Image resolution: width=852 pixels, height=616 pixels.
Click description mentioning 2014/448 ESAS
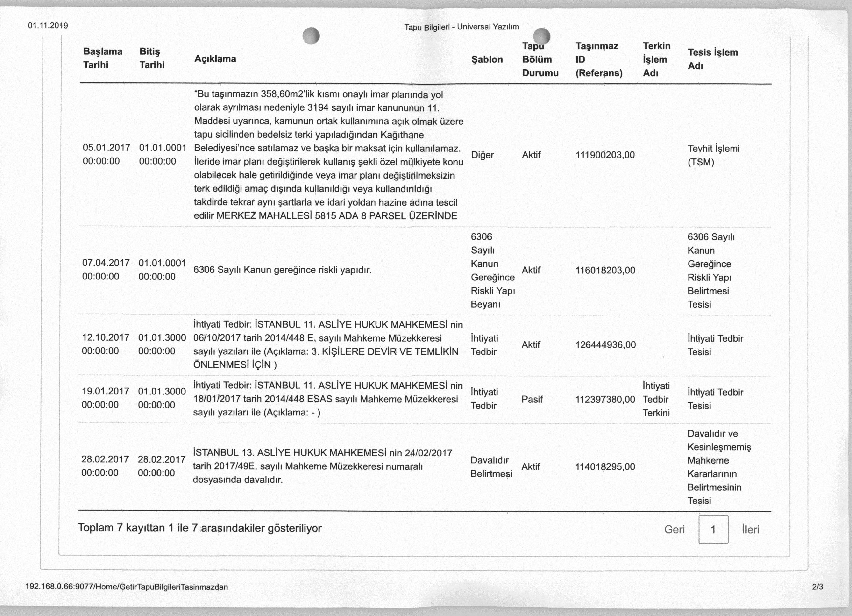coord(328,399)
